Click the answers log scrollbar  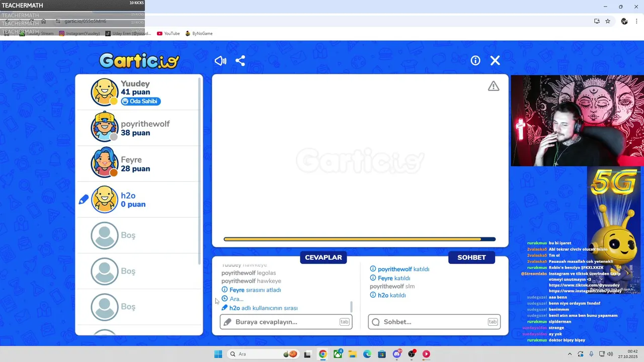pyautogui.click(x=351, y=306)
